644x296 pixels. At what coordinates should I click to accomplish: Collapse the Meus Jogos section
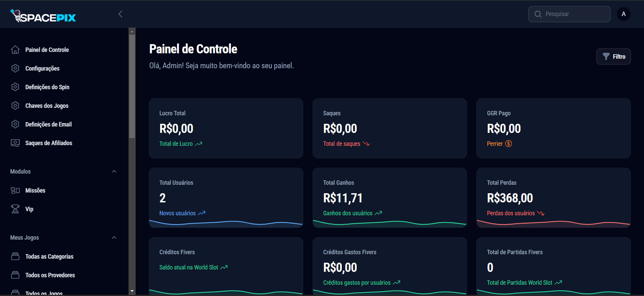[x=114, y=238]
